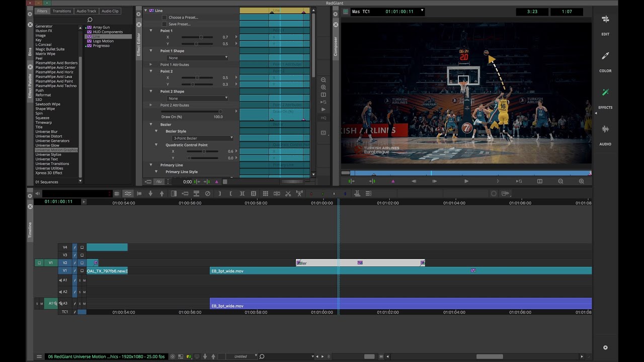Zoom out in the Composer monitor toolbar
The width and height of the screenshot is (644, 362).
tap(560, 181)
